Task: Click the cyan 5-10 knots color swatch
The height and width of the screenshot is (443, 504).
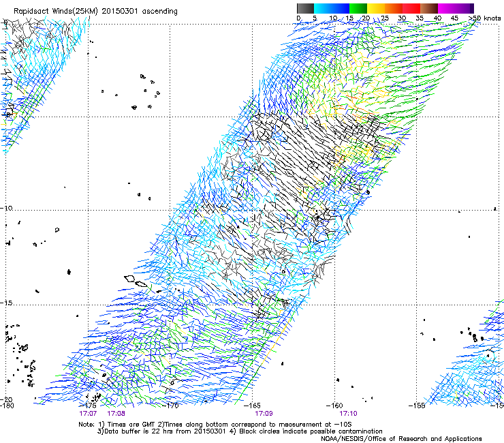Action: [323, 8]
